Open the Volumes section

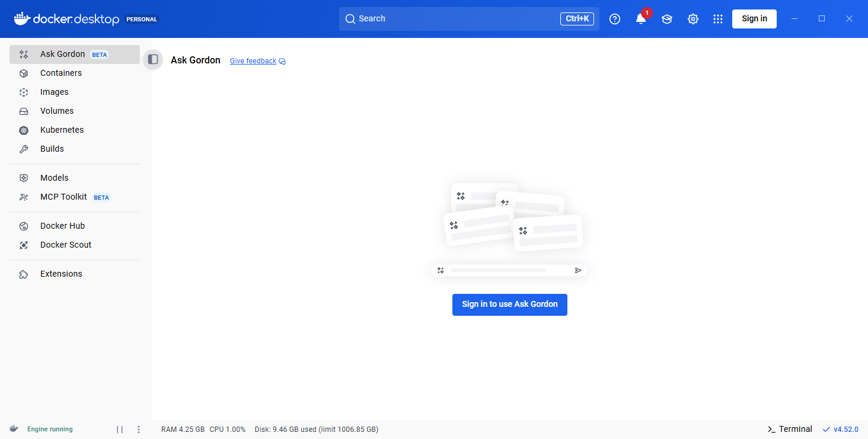click(x=75, y=111)
